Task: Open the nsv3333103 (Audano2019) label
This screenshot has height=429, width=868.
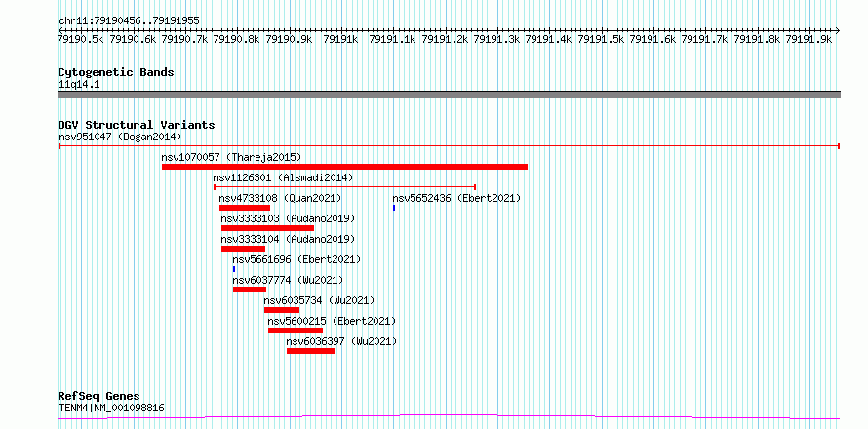Action: coord(288,218)
